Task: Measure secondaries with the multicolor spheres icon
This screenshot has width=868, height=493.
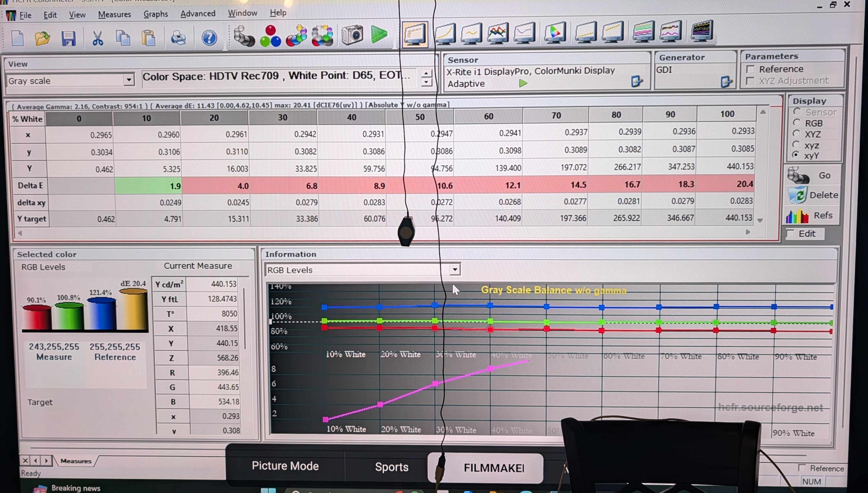Action: pos(297,36)
